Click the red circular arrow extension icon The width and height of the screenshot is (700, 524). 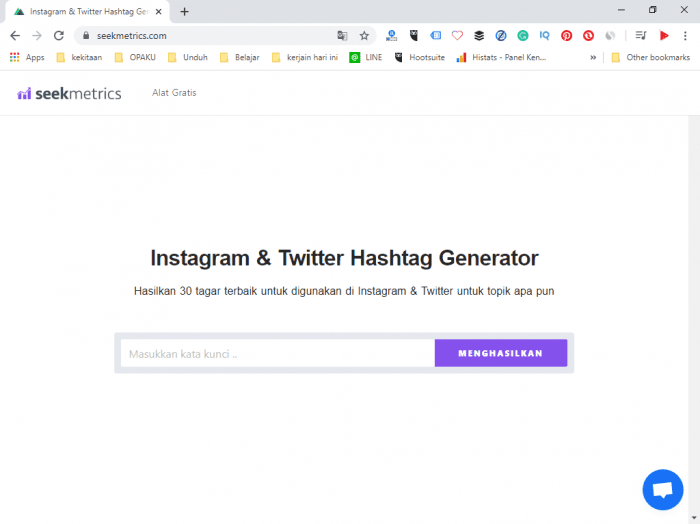tap(588, 36)
